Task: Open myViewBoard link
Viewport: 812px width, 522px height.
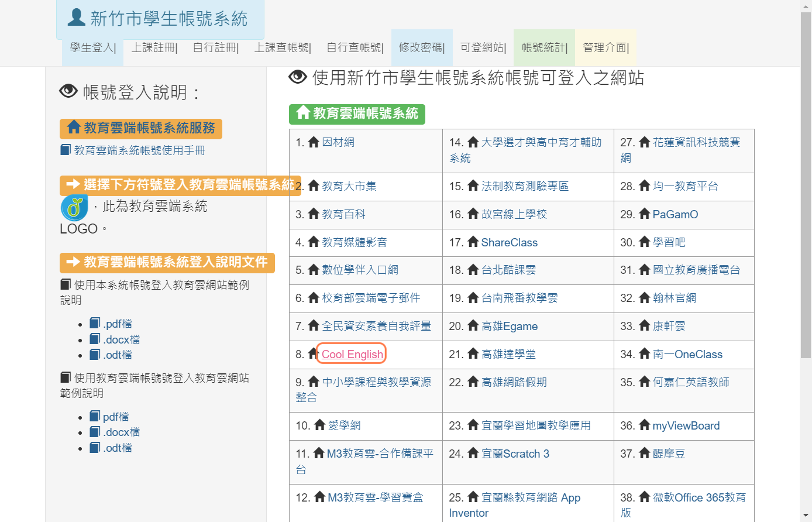Action: point(686,425)
